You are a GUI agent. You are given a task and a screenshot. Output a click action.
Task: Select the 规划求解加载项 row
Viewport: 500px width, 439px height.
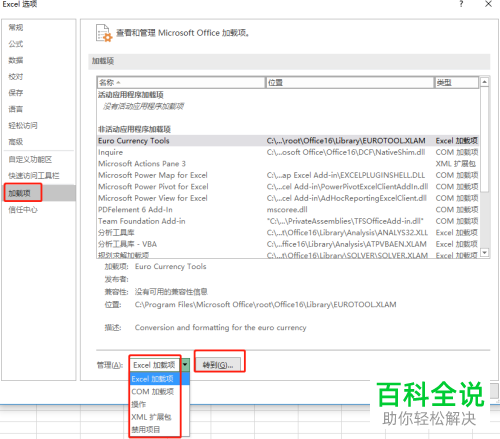tap(288, 255)
